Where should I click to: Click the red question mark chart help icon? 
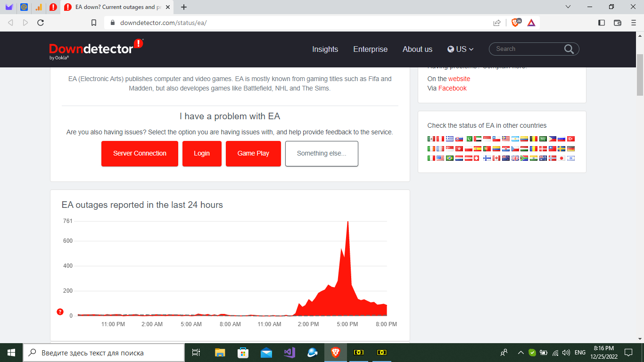[x=60, y=312]
